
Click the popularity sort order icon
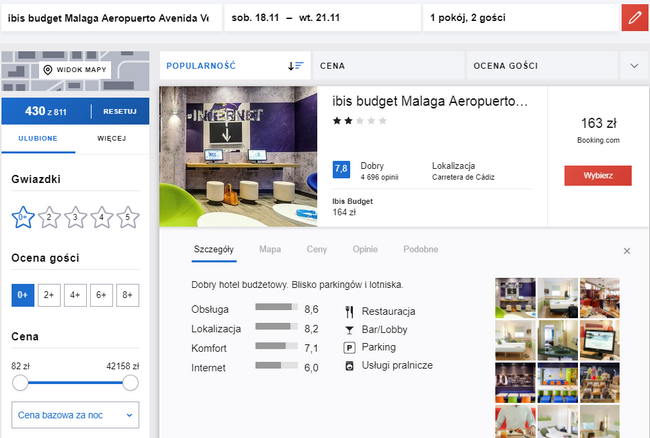pos(295,66)
